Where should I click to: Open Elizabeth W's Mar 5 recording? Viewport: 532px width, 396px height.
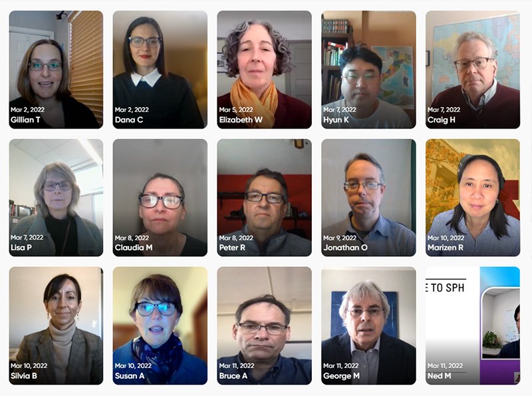pos(264,70)
